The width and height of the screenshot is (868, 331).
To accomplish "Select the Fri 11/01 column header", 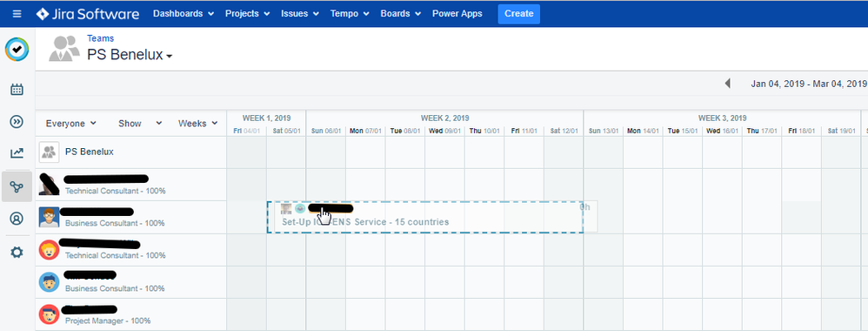I will (524, 132).
